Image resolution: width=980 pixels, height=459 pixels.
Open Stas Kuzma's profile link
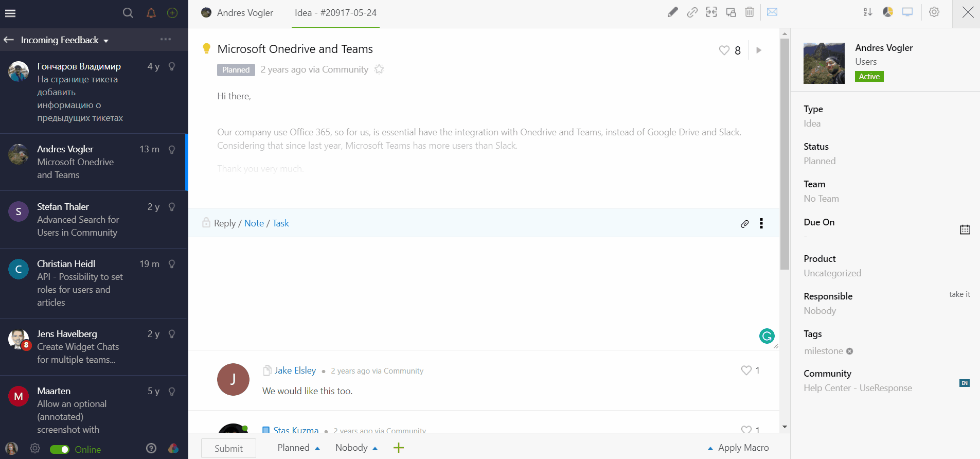(x=296, y=430)
